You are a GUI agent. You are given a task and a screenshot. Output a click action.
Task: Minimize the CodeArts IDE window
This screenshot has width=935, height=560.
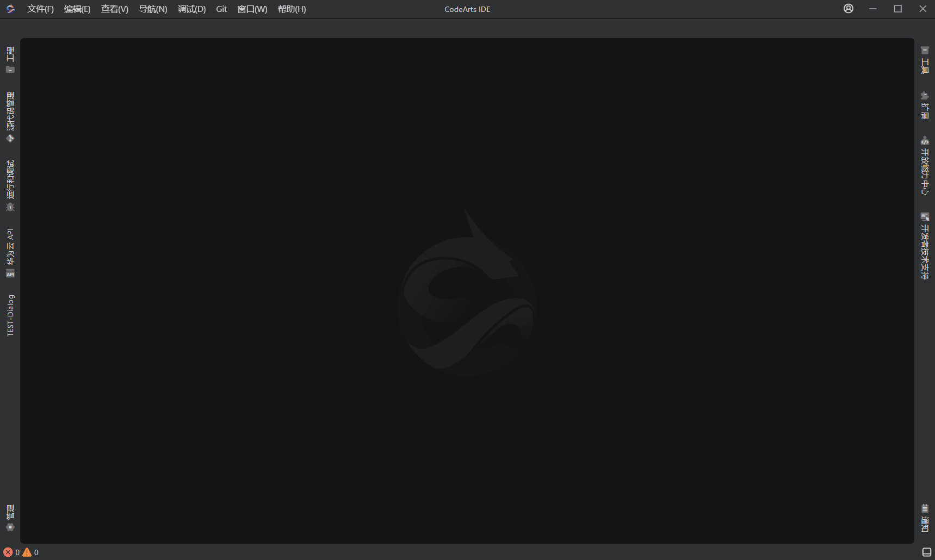point(873,9)
